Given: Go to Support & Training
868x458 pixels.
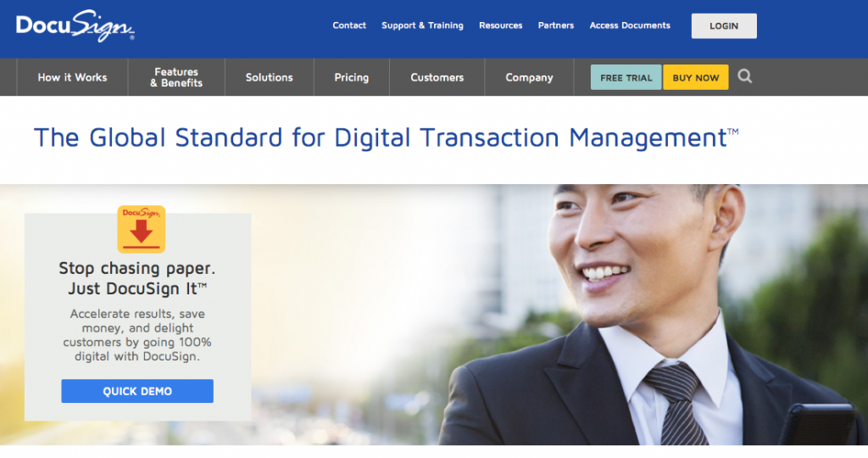Looking at the screenshot, I should point(422,25).
